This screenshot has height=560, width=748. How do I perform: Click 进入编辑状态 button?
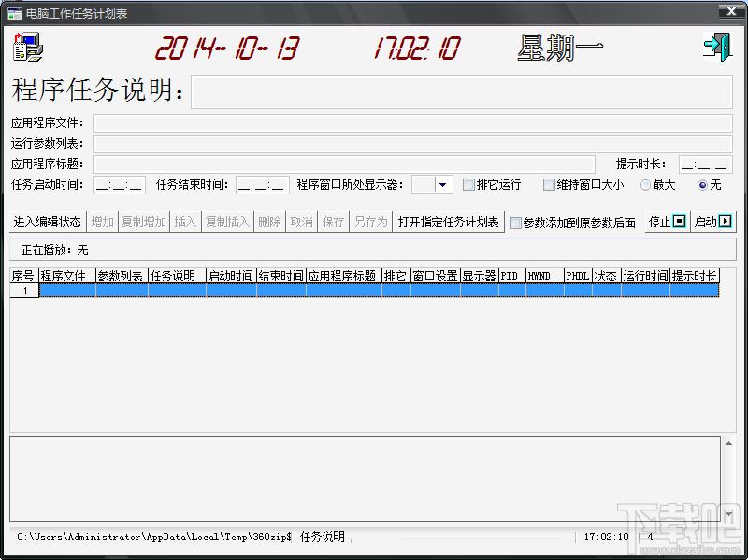[x=48, y=222]
